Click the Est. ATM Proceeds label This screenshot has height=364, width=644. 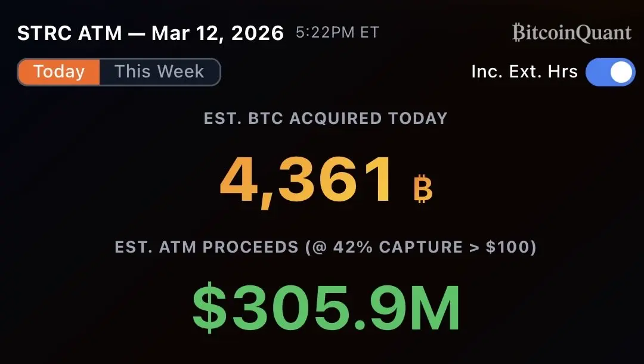point(206,247)
